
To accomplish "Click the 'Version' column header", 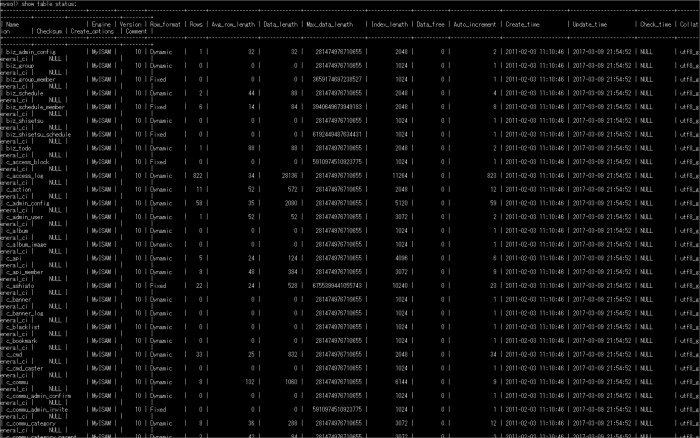I will (130, 25).
